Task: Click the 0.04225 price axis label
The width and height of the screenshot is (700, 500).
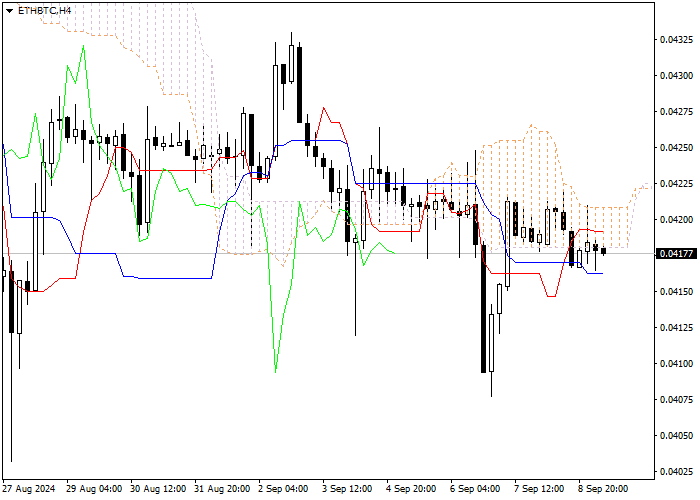Action: pyautogui.click(x=676, y=184)
